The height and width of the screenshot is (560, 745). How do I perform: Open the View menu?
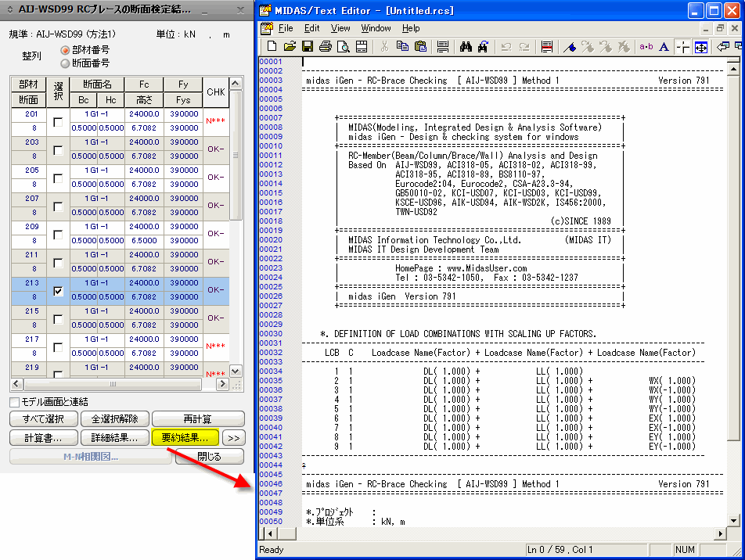coord(340,28)
